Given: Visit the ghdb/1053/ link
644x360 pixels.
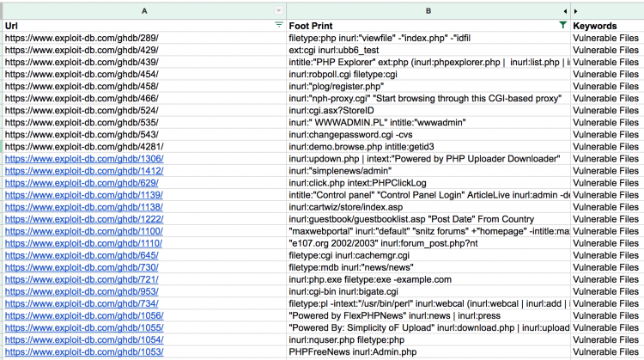Looking at the screenshot, I should 84,351.
